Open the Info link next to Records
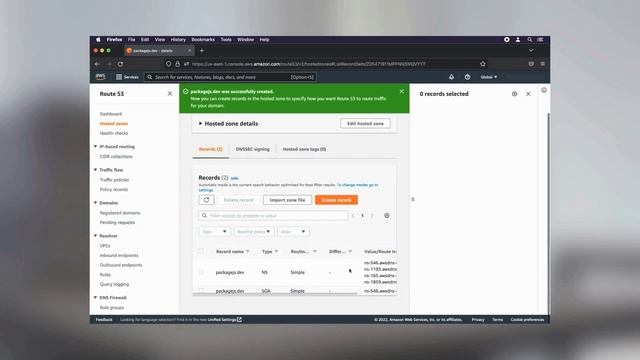 point(234,178)
